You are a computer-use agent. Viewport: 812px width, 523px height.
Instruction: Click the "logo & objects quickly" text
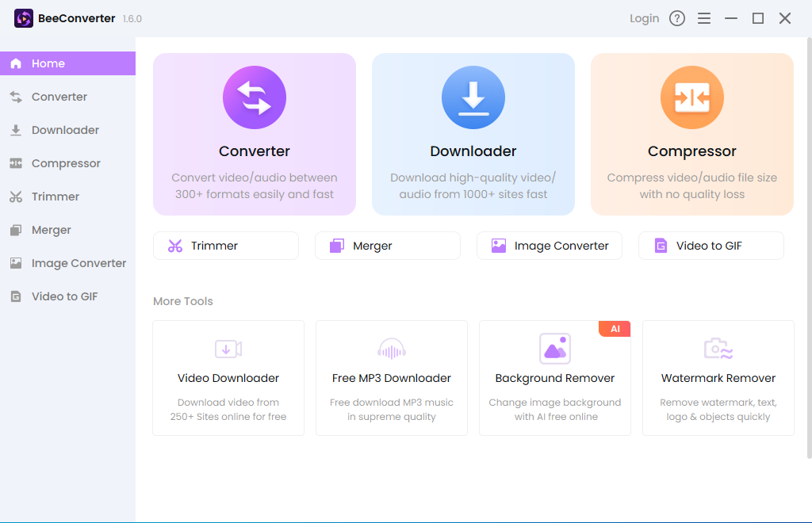pyautogui.click(x=718, y=417)
